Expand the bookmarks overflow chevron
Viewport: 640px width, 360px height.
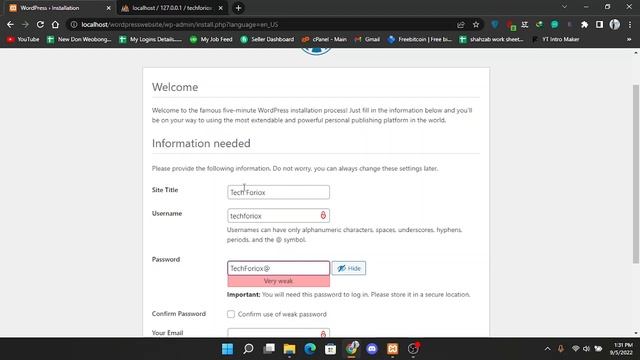[x=629, y=39]
